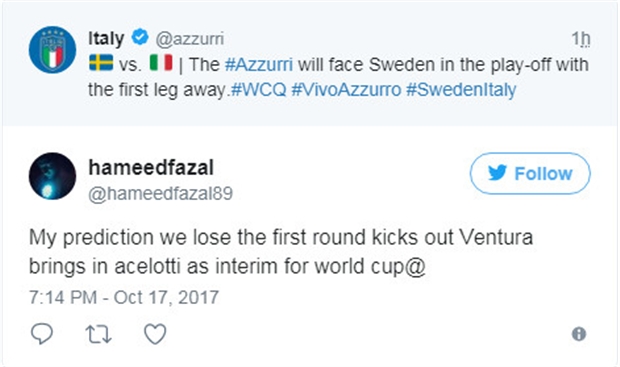Image resolution: width=620 pixels, height=367 pixels.
Task: Open the #WCQ hashtag
Action: tap(259, 90)
